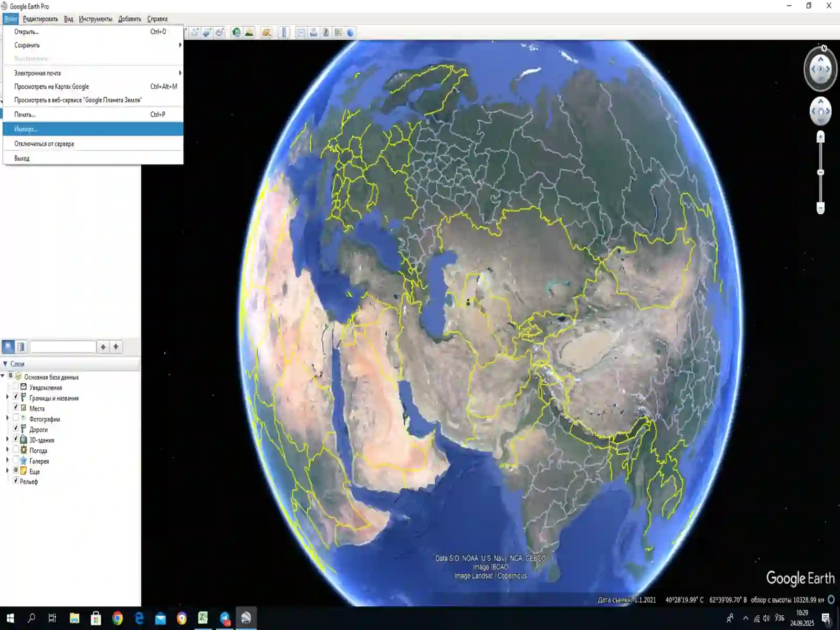The width and height of the screenshot is (840, 630).
Task: Choose Печать... from the File menu
Action: pyautogui.click(x=93, y=114)
